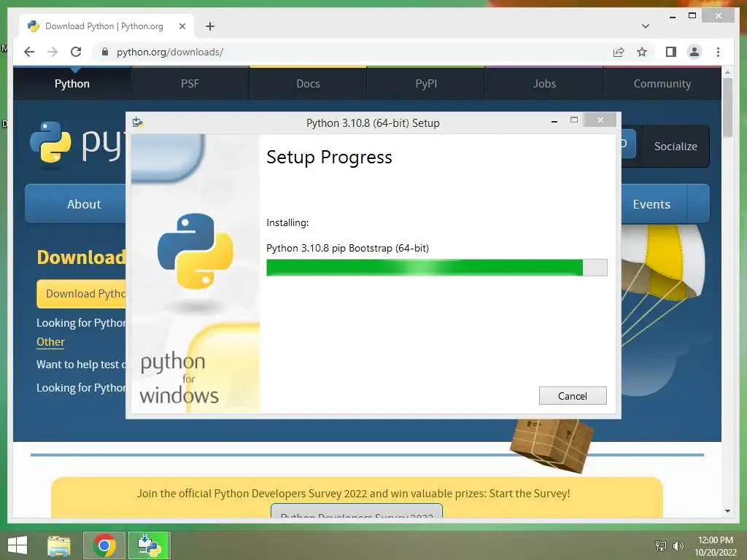This screenshot has width=747, height=560.
Task: Click the Chrome back arrow
Action: [29, 52]
